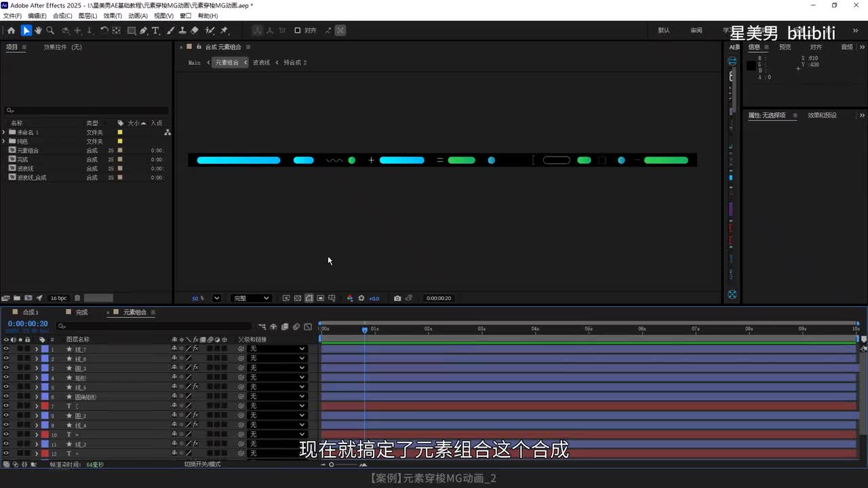The image size is (868, 488).
Task: Click the new composition icon in Project panel
Action: (28, 298)
